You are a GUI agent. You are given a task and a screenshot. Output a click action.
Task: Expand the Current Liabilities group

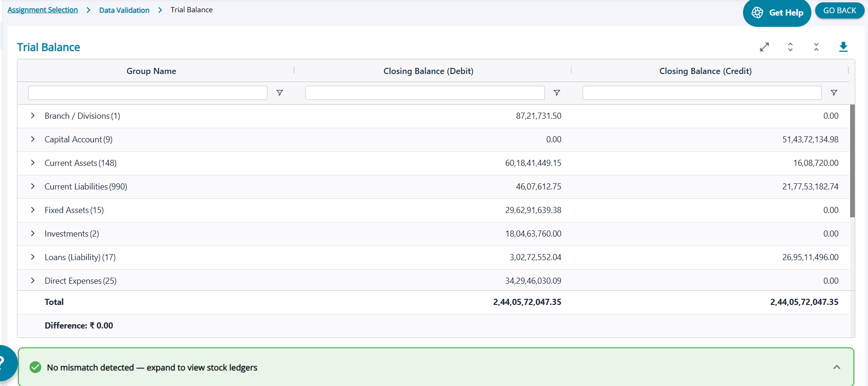pos(33,187)
